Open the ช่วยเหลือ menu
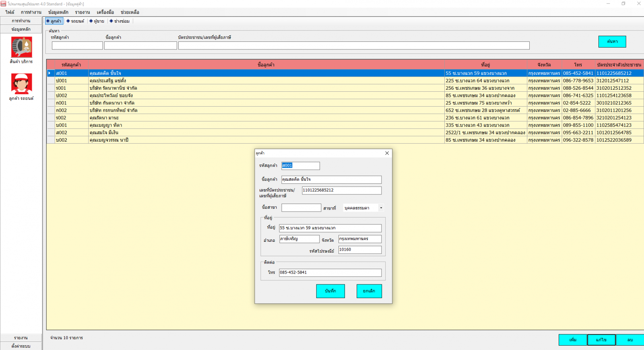 coord(130,12)
